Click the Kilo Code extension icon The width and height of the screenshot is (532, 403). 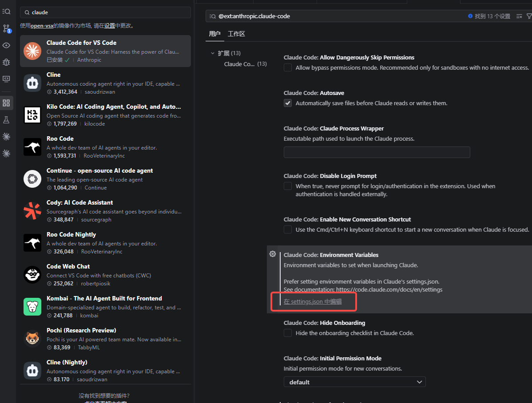(x=32, y=115)
